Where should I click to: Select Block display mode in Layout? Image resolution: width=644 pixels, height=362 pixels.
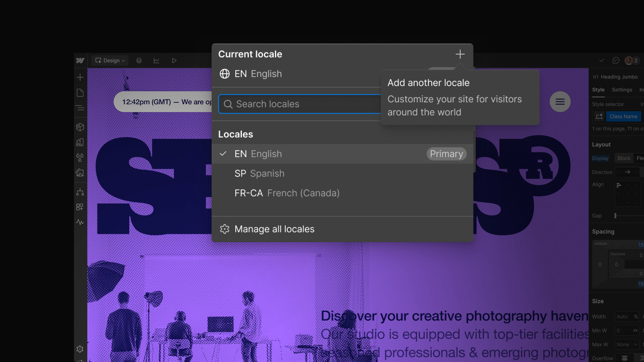624,158
